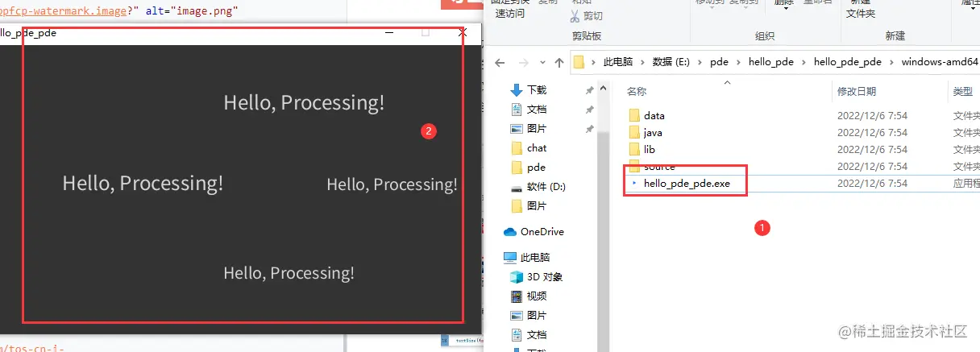Open 软件 (D:) drive in sidebar

coord(546,186)
